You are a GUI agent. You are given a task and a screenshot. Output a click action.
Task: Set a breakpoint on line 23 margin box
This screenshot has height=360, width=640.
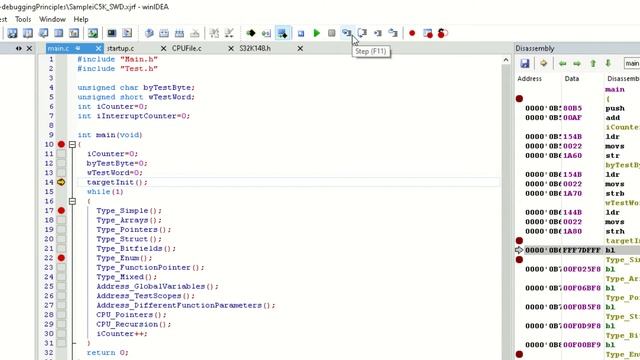point(61,267)
